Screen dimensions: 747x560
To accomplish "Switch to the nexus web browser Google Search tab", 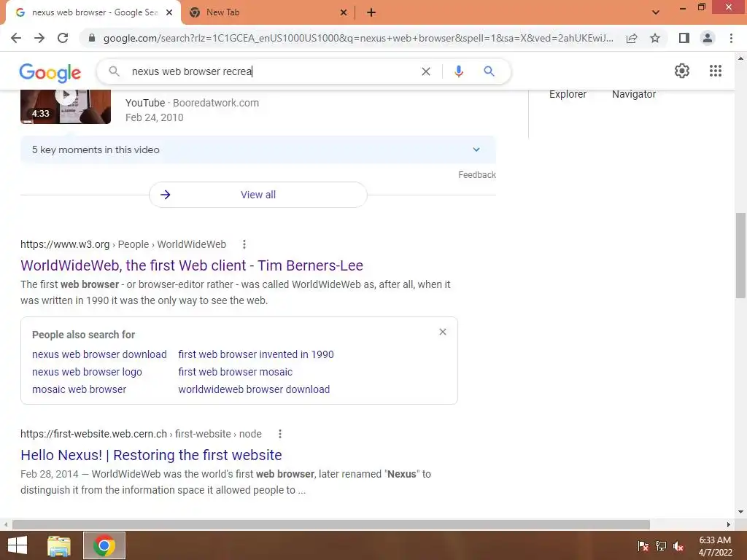I will click(x=93, y=13).
